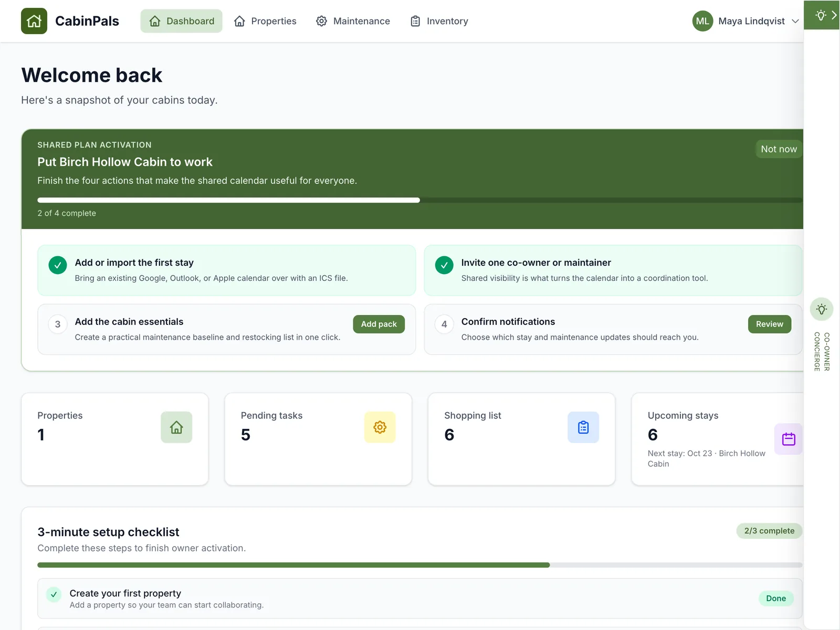Viewport: 840px width, 630px height.
Task: Click step number 3 circle for cabin essentials
Action: (58, 324)
